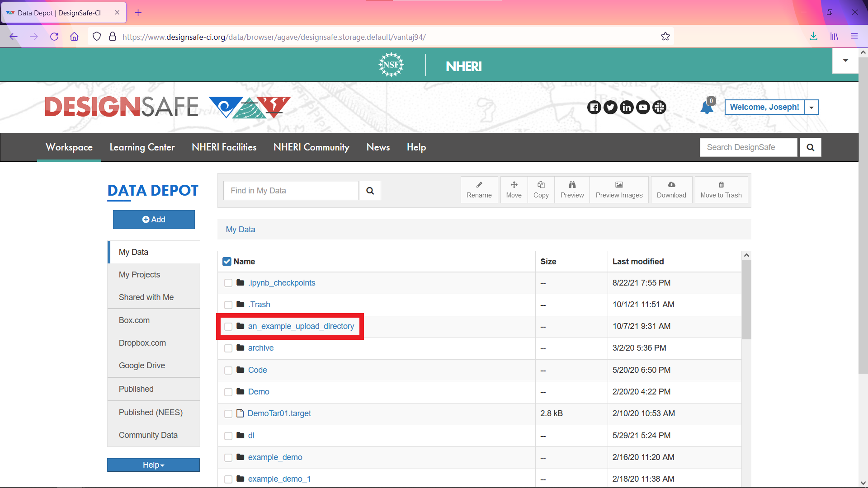Click the Download icon
Image resolution: width=868 pixels, height=488 pixels.
tap(671, 189)
